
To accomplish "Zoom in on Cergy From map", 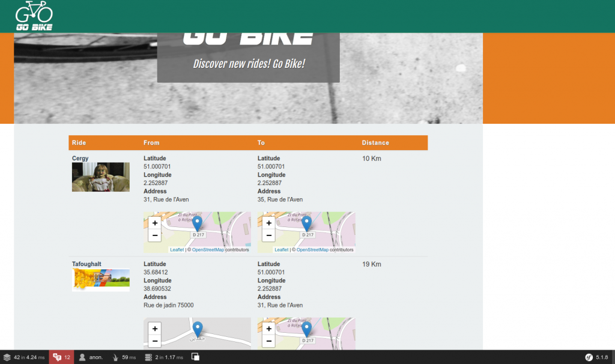I will coord(154,223).
